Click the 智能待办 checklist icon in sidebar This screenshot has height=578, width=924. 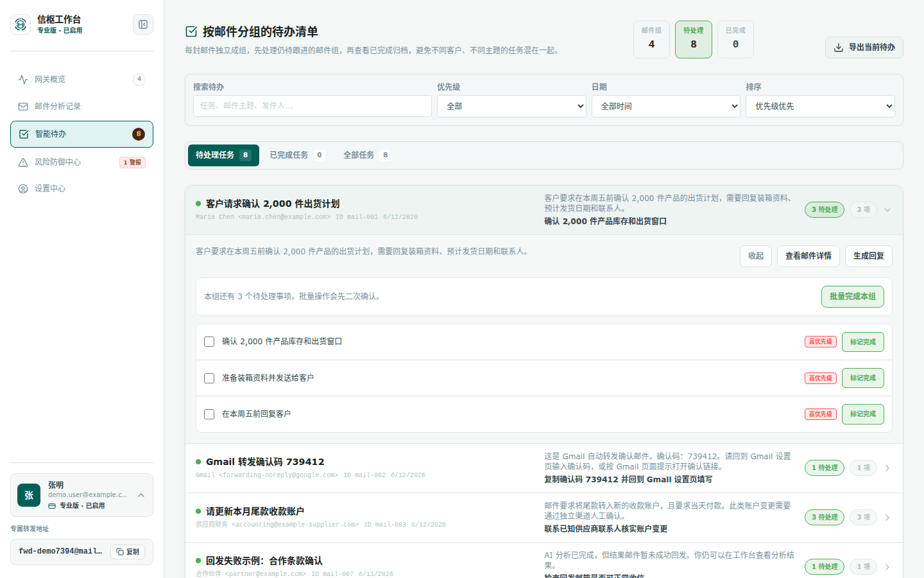pyautogui.click(x=24, y=134)
